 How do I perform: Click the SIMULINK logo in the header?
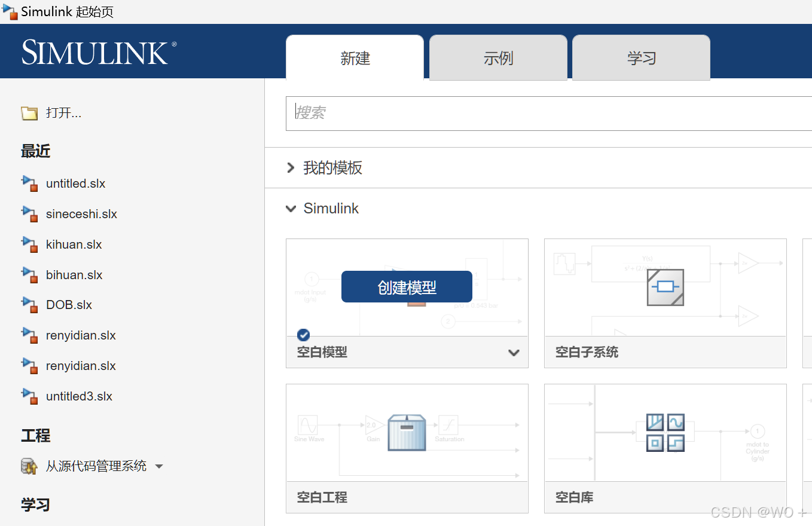(x=99, y=53)
